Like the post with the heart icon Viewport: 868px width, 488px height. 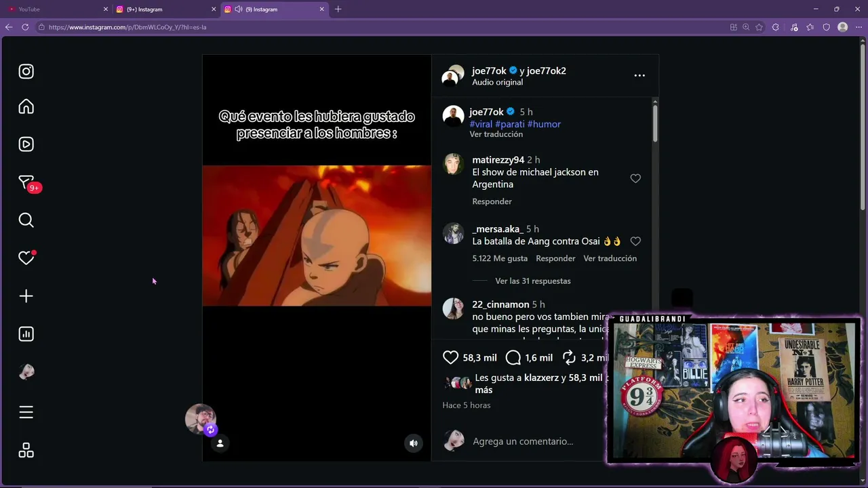pos(450,357)
